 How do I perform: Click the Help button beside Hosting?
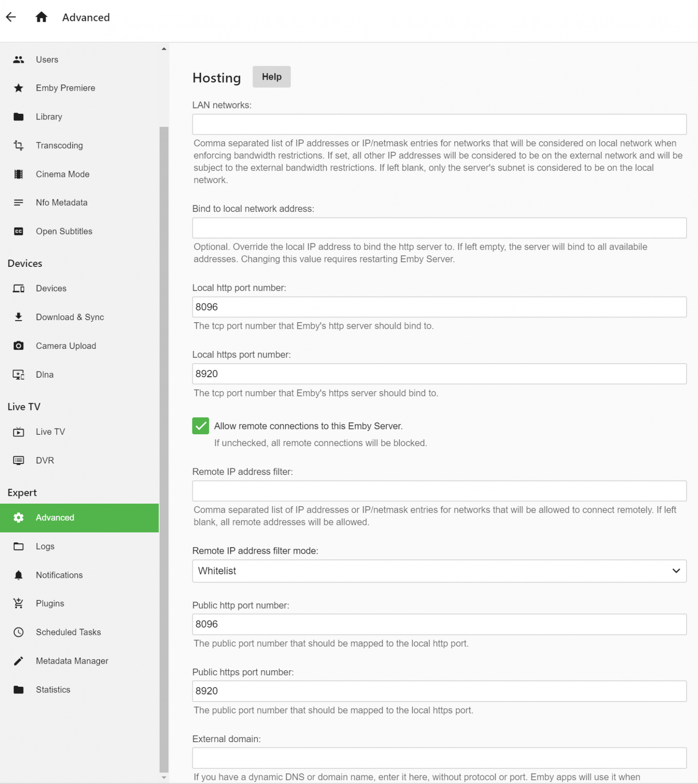pos(271,77)
